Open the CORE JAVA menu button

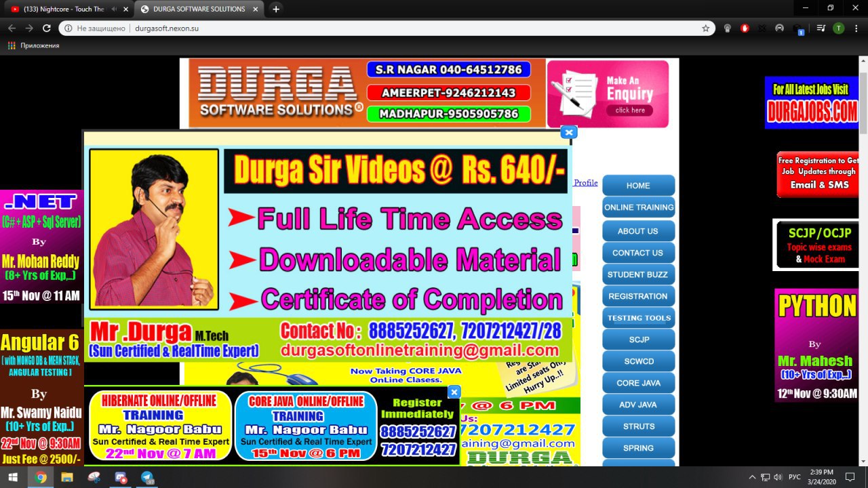[638, 383]
